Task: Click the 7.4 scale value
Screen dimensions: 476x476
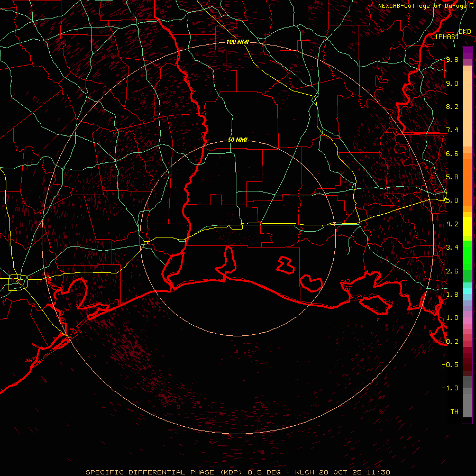Action: pos(452,130)
